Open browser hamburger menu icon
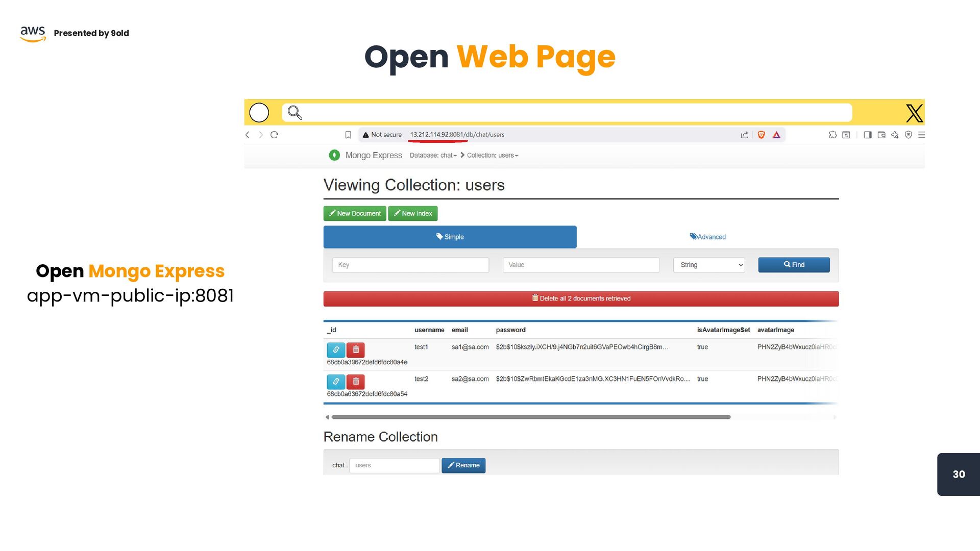Screen dimensions: 980x551 (921, 135)
